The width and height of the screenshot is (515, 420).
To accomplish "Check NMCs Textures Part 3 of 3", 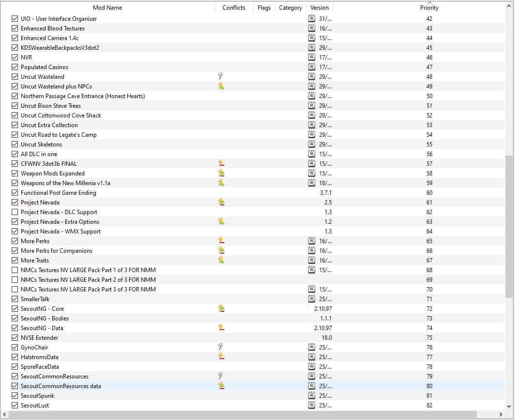I will [x=15, y=290].
